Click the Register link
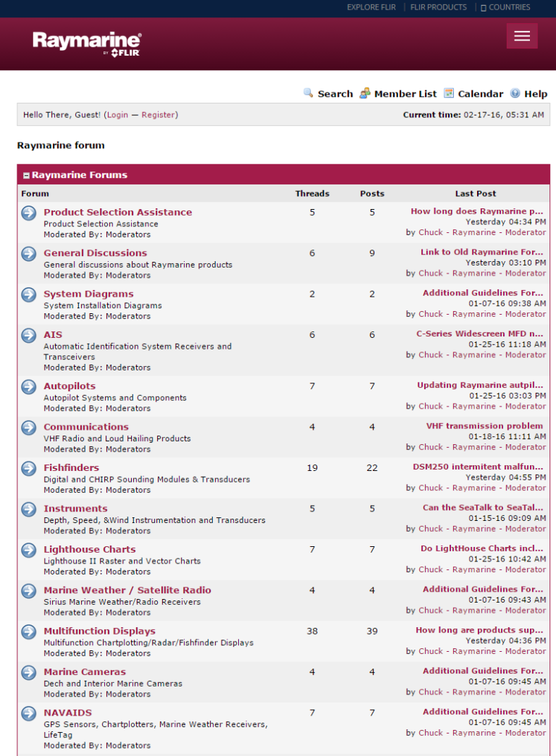556x756 pixels. point(158,115)
